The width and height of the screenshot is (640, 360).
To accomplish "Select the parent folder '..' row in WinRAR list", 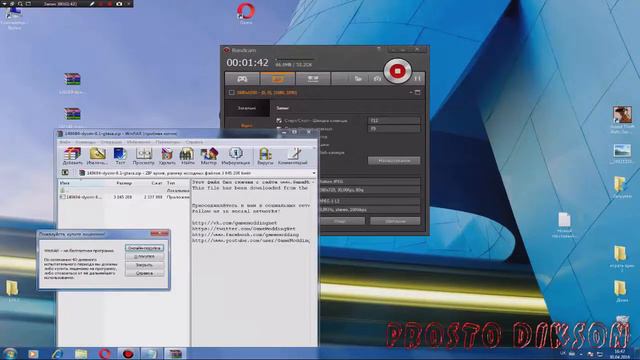I will (124, 190).
